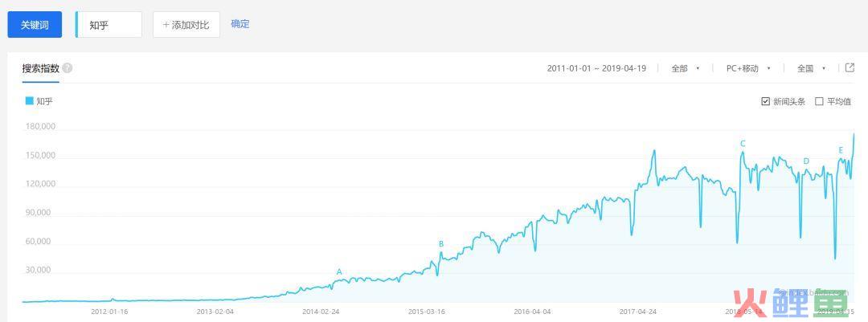
Task: Click the blue 知乎 legend square
Action: click(x=30, y=101)
